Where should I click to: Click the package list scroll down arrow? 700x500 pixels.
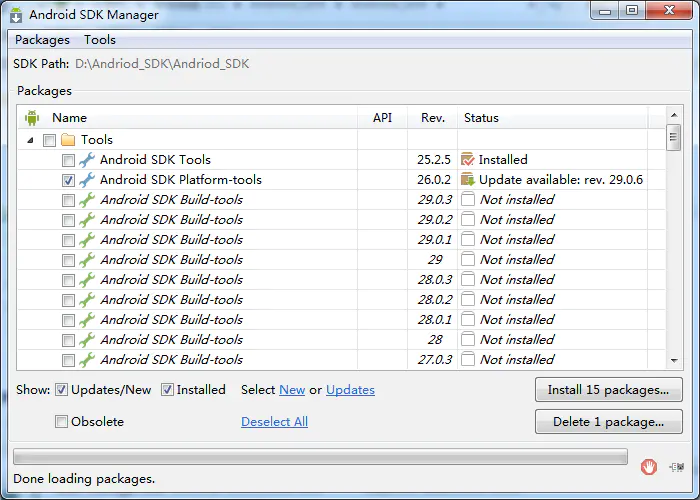[674, 361]
